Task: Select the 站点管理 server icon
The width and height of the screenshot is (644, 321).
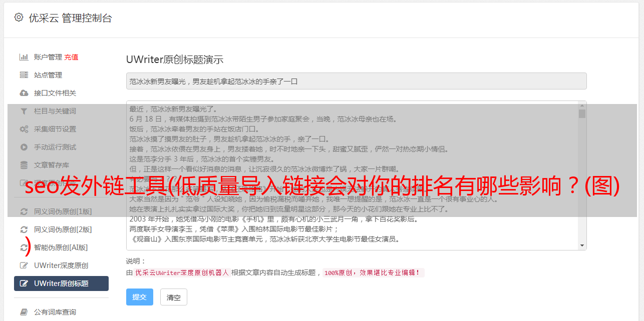Action: point(24,75)
